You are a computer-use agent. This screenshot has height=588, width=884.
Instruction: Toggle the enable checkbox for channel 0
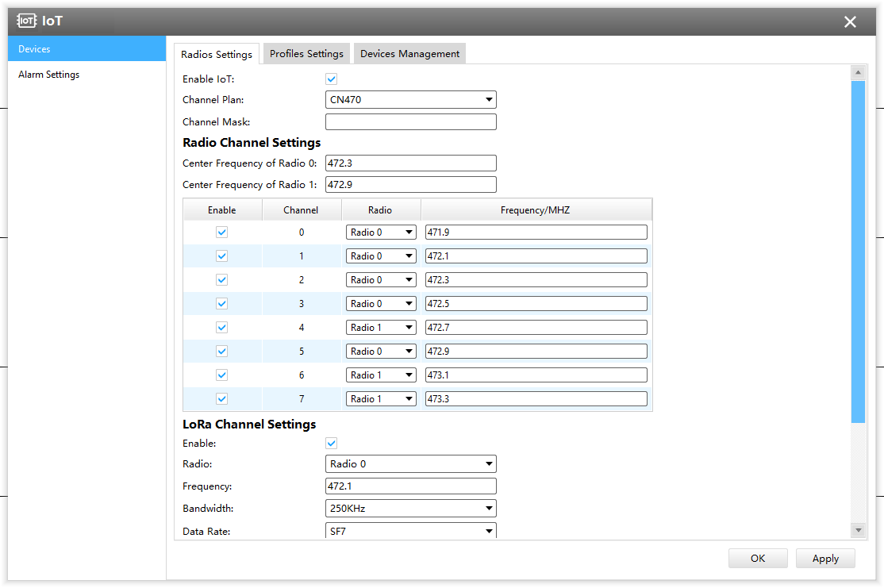point(221,233)
